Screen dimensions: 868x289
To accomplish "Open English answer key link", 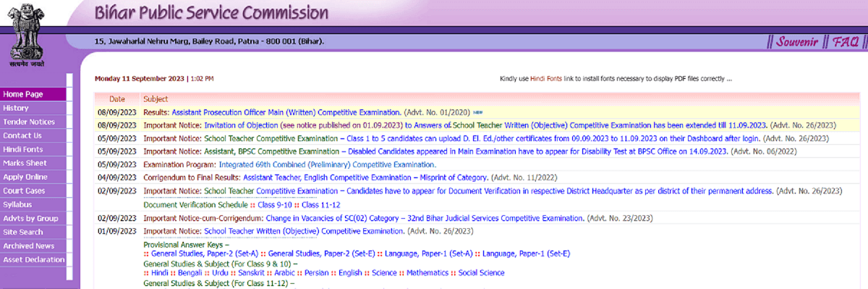I will (x=350, y=273).
